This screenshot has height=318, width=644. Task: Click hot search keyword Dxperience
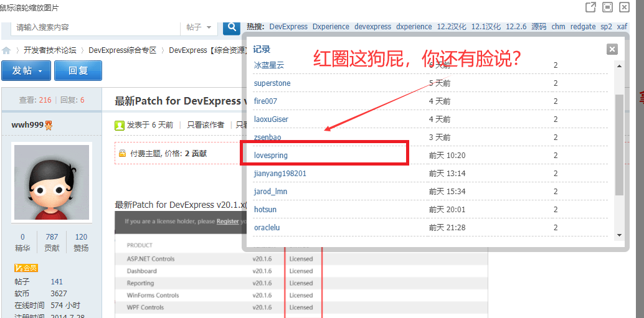point(331,27)
